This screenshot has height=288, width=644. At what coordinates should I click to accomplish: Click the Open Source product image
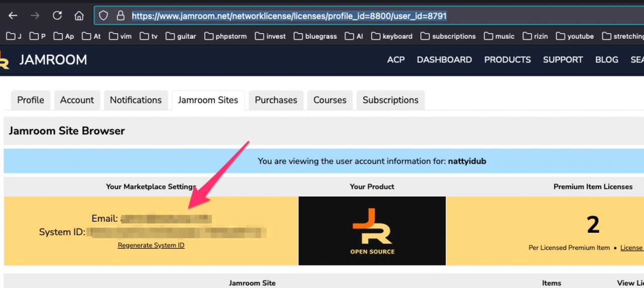point(372,231)
